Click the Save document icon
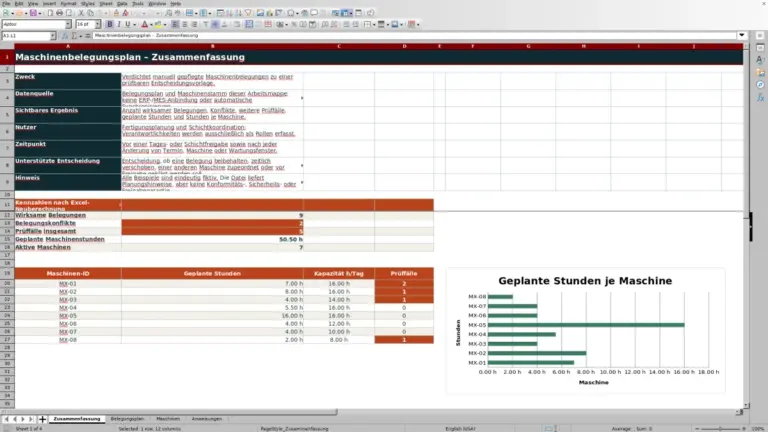 (33, 13)
